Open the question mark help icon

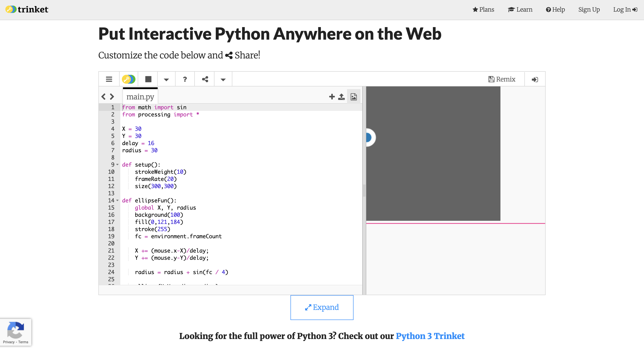[x=185, y=79]
